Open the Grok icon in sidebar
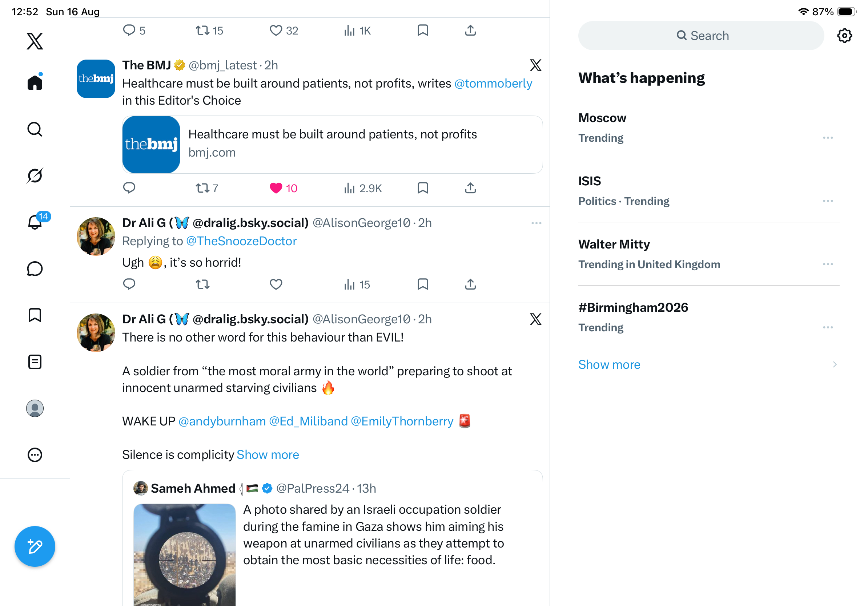 click(x=35, y=175)
